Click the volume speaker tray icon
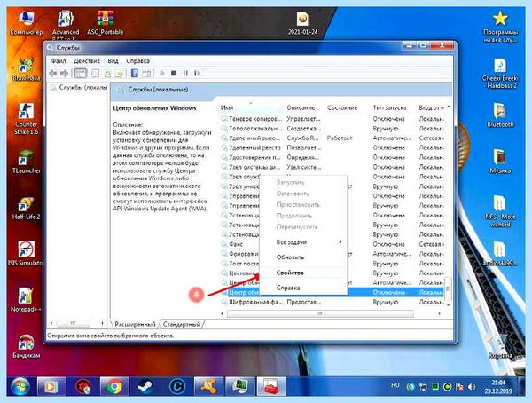Image resolution: width=532 pixels, height=403 pixels. 472,387
